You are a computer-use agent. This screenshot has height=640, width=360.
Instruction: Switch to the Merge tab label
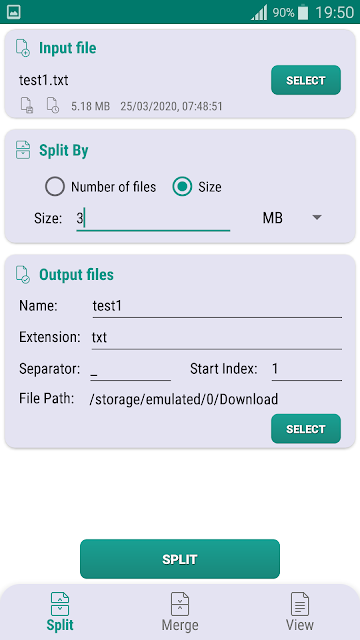point(180,625)
